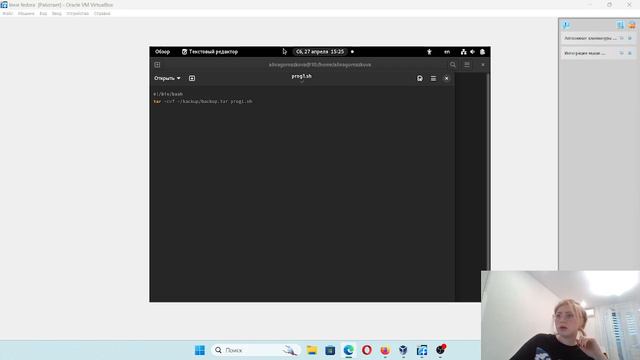Open the Текстовый редактор app menu
This screenshot has height=360, width=640.
(x=210, y=52)
